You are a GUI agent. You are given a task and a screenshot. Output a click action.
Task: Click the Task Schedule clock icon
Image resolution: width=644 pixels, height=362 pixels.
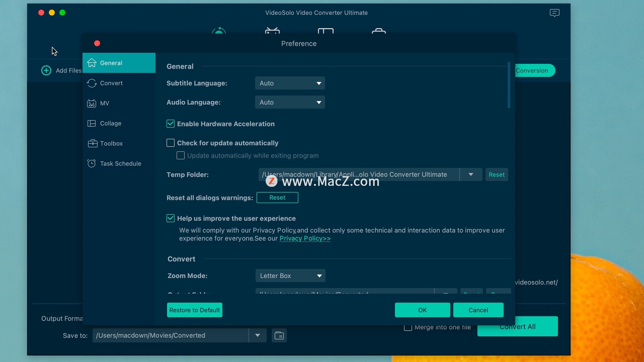tap(92, 163)
